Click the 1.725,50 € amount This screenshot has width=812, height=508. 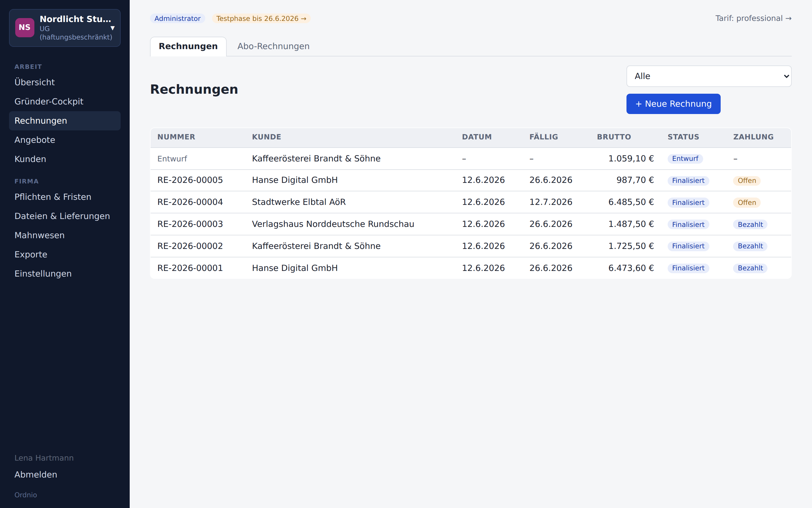click(631, 246)
